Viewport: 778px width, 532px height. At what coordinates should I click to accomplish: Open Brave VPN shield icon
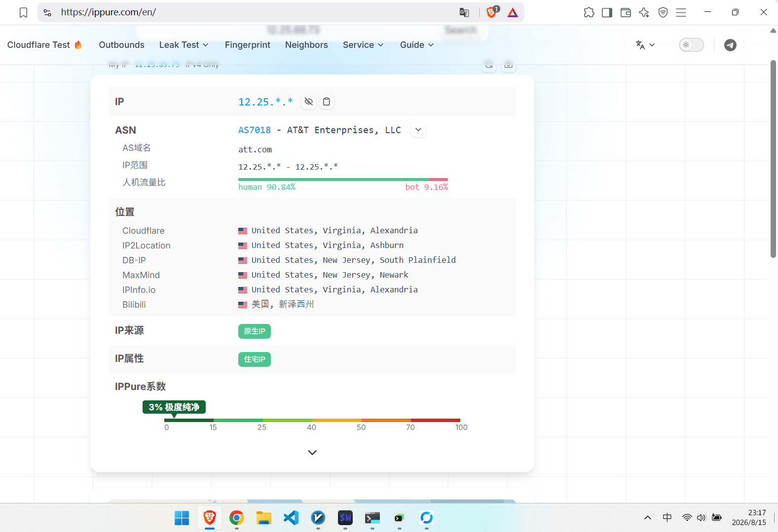[x=663, y=12]
